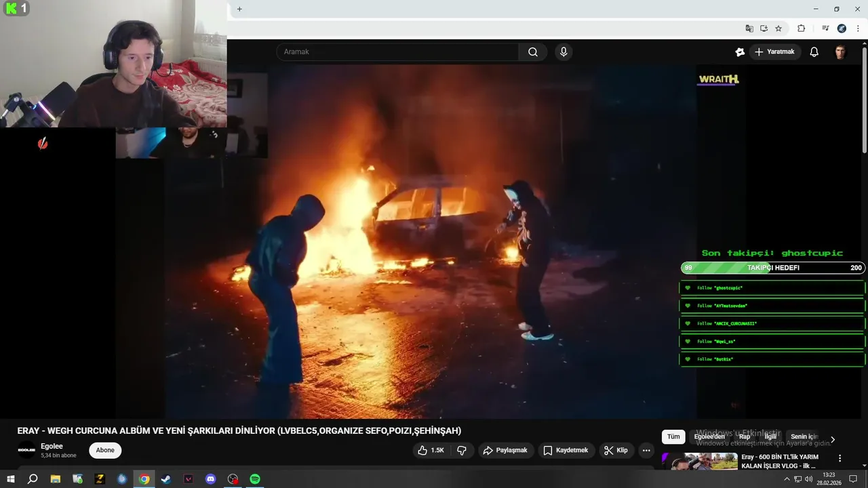868x488 pixels.
Task: Open new browser tab with plus
Action: click(239, 9)
